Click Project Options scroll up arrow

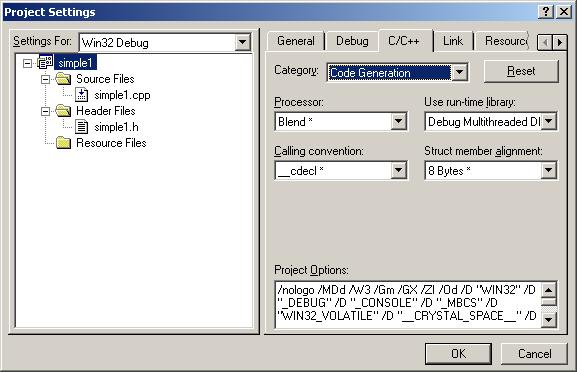click(549, 290)
